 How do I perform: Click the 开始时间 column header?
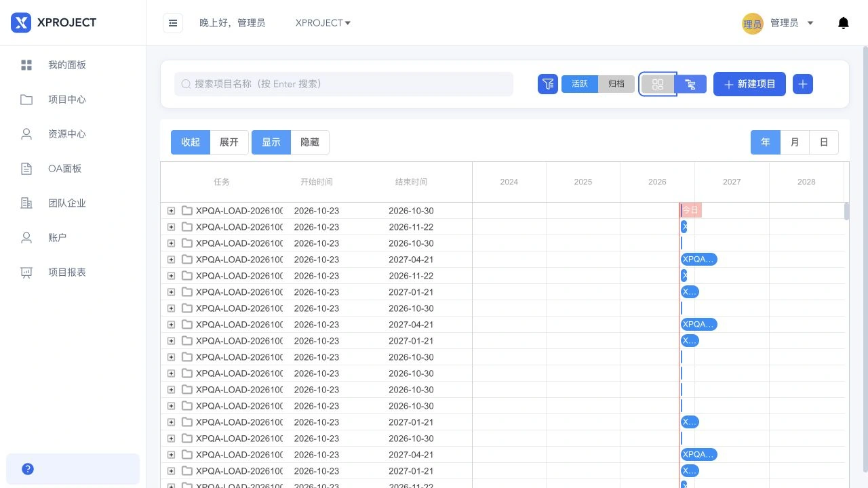(x=317, y=182)
